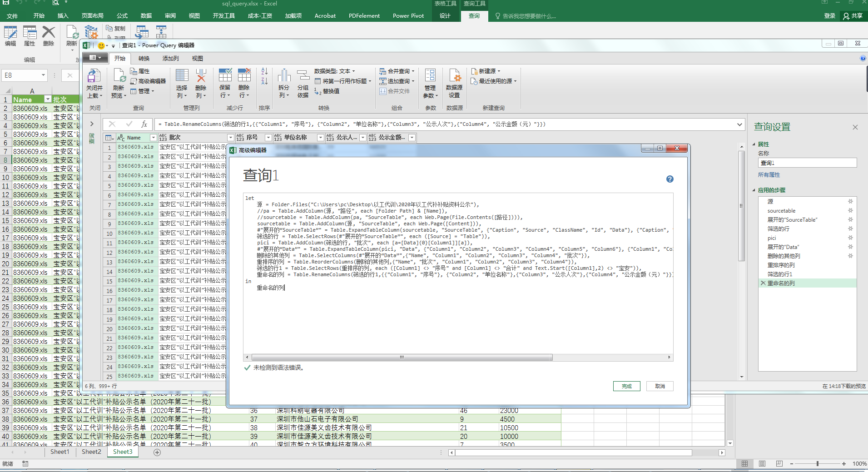The image size is (868, 472).
Task: Click the 删除 icon in the Excel query ribbon
Action: coord(49,33)
